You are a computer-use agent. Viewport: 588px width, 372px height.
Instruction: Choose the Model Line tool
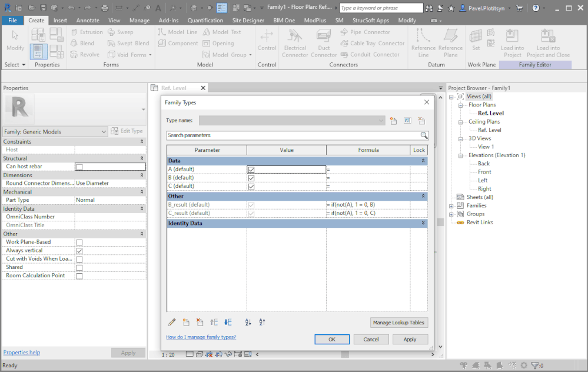point(177,32)
